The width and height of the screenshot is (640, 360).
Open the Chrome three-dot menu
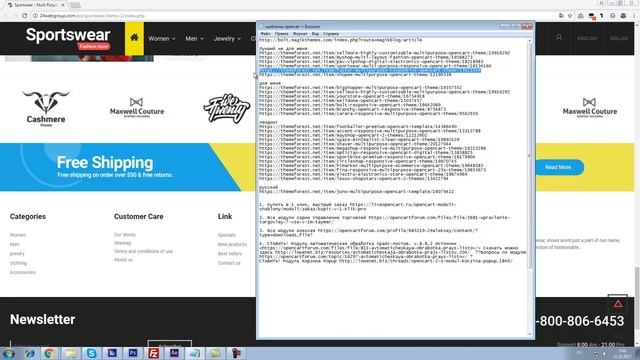[x=634, y=16]
